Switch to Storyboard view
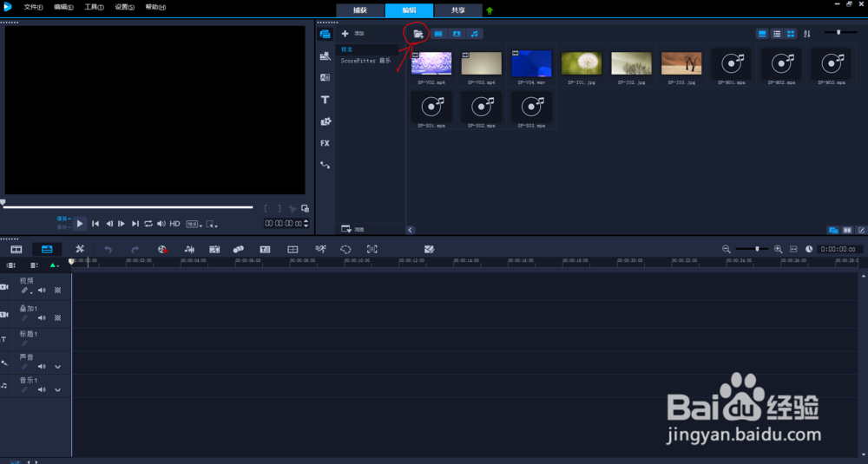 pos(16,250)
